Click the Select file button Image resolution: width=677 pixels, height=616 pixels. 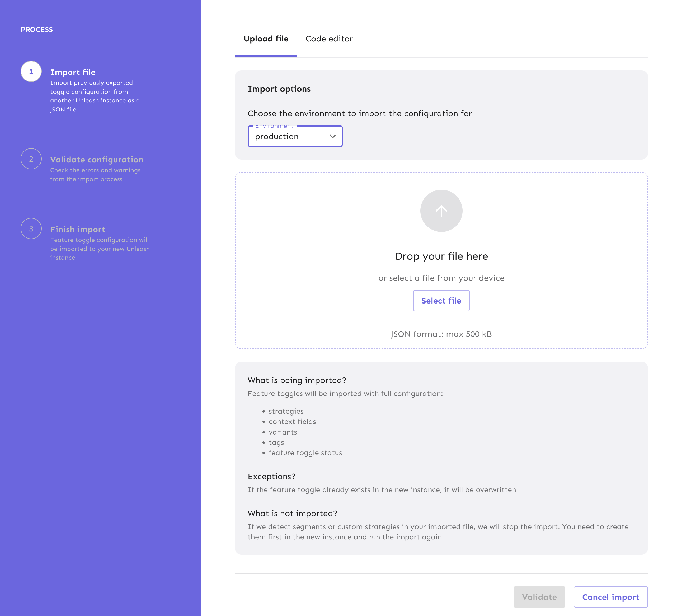tap(441, 301)
